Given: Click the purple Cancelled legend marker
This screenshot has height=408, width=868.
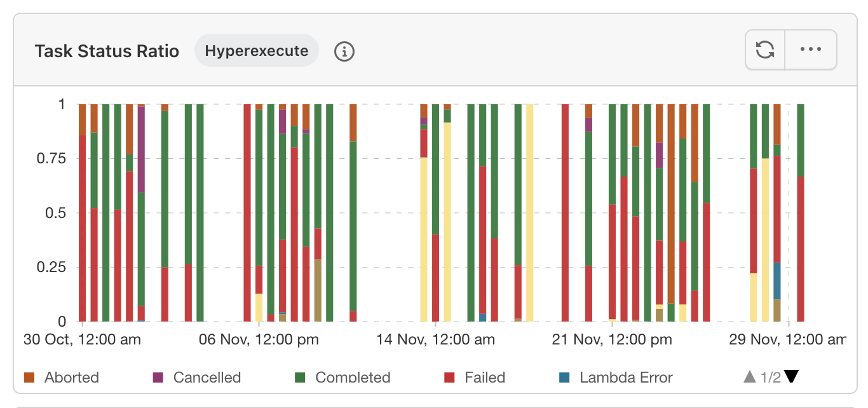Looking at the screenshot, I should [x=158, y=377].
